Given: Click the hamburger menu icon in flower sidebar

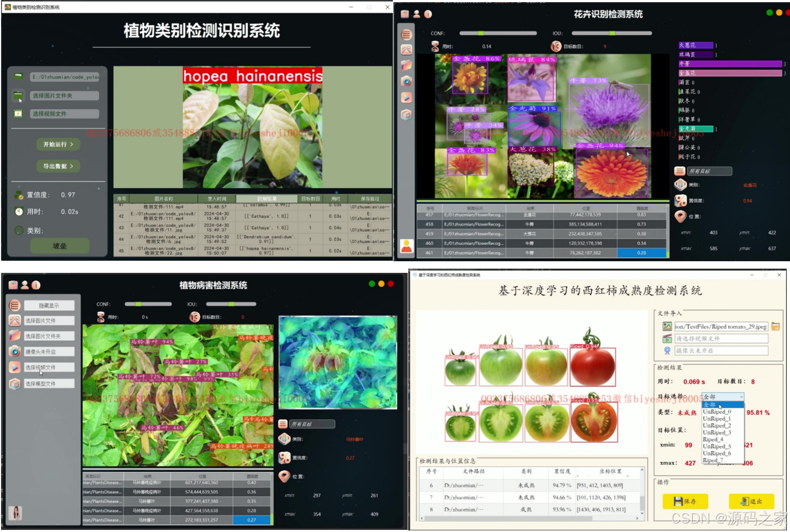Looking at the screenshot, I should point(407,35).
